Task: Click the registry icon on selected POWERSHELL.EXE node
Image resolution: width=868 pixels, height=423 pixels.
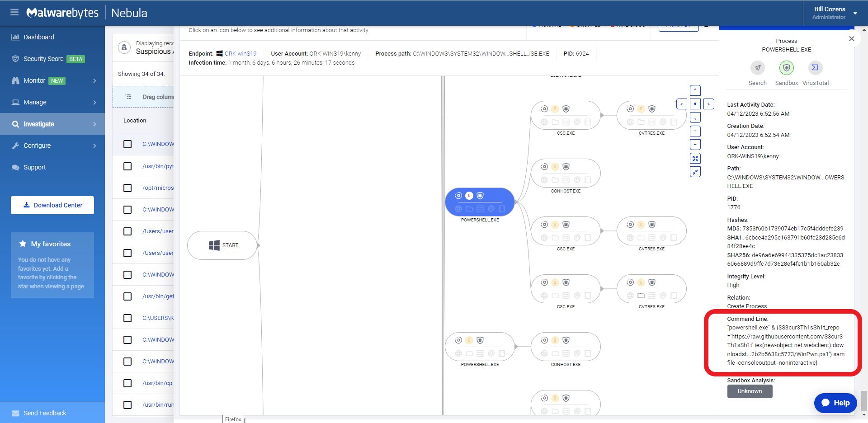Action: [480, 209]
